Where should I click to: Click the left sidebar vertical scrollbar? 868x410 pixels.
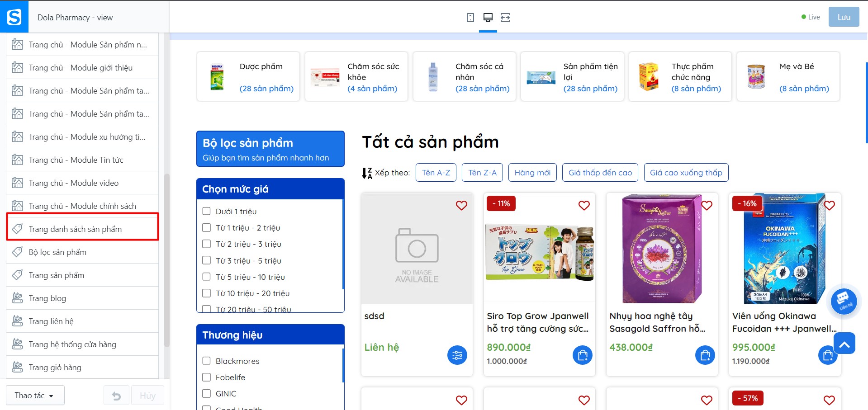click(x=166, y=260)
